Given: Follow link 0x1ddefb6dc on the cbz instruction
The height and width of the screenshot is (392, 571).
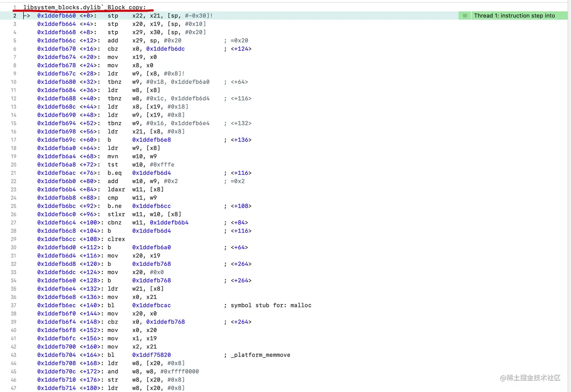Looking at the screenshot, I should 165,49.
